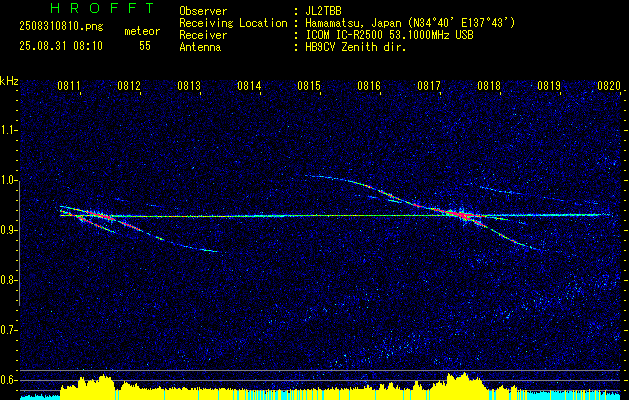The height and width of the screenshot is (400, 629).
Task: Click the 0811 time marker
Action: (69, 86)
